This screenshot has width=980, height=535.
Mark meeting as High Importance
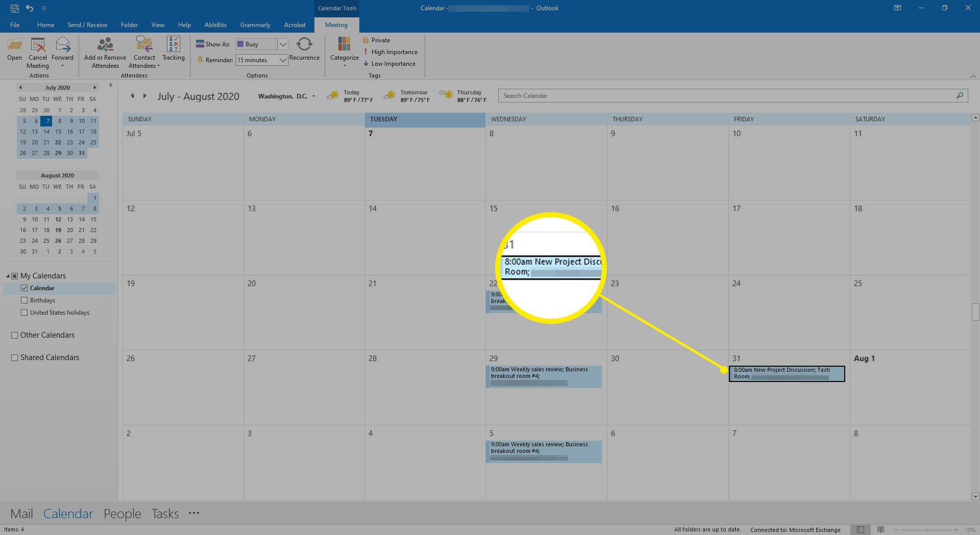coord(390,52)
